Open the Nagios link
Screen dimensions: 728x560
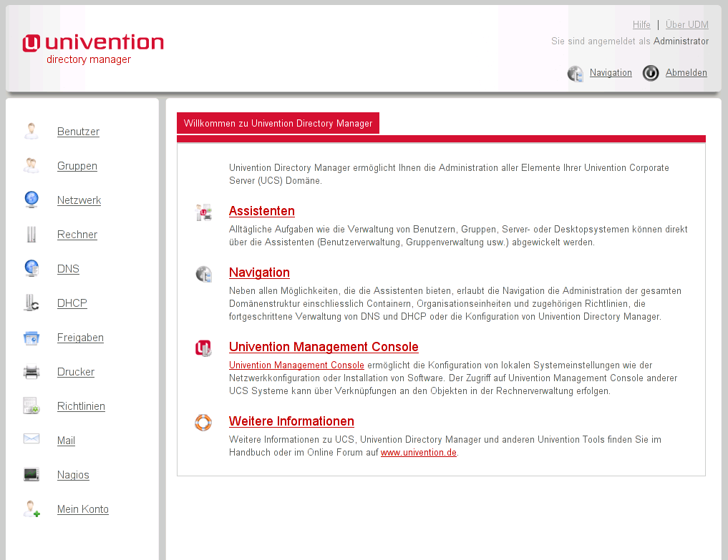click(x=73, y=475)
